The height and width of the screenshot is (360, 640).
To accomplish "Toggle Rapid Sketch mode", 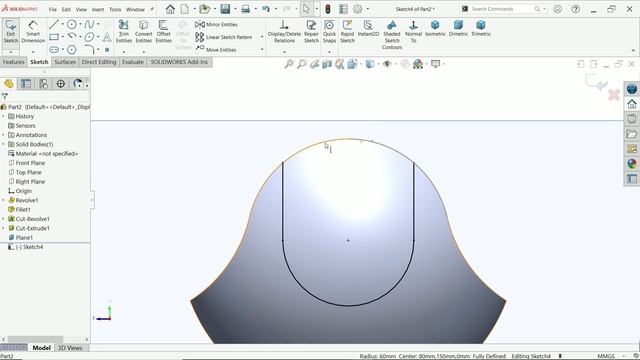I will 347,31.
